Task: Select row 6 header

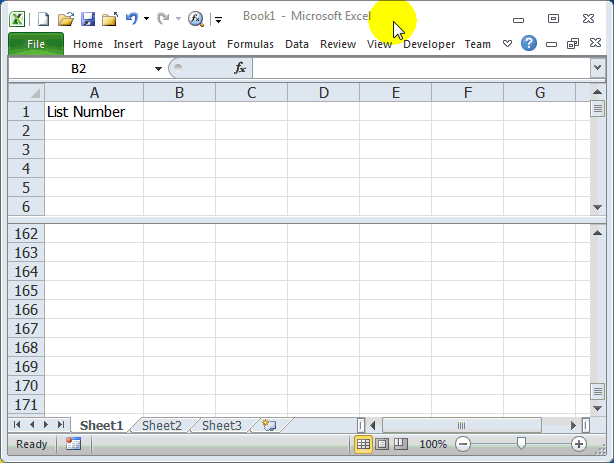Action: 26,206
